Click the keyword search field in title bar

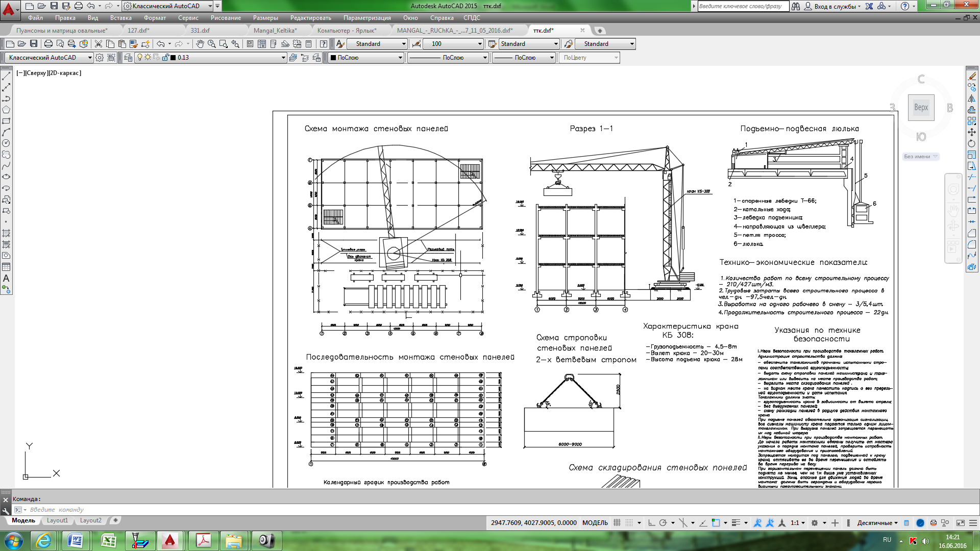point(743,6)
